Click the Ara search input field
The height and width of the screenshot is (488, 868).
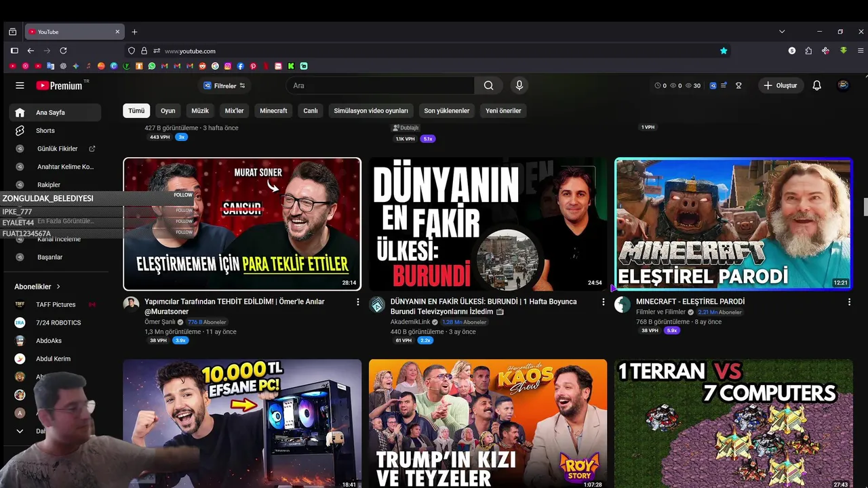380,85
